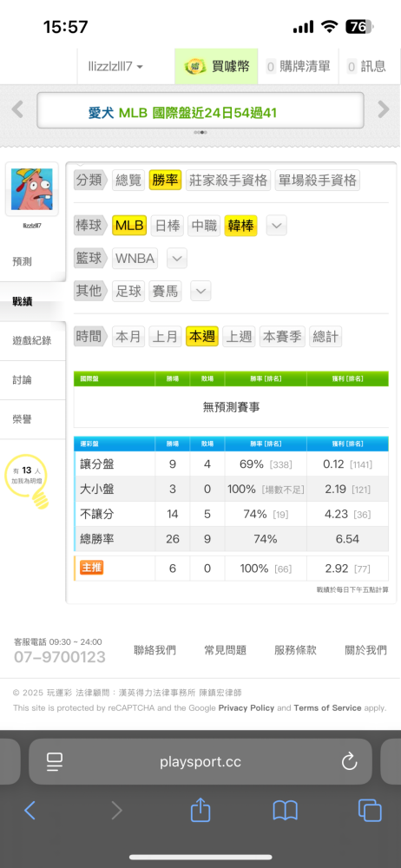
Task: Select the 總覽 category
Action: 128,181
